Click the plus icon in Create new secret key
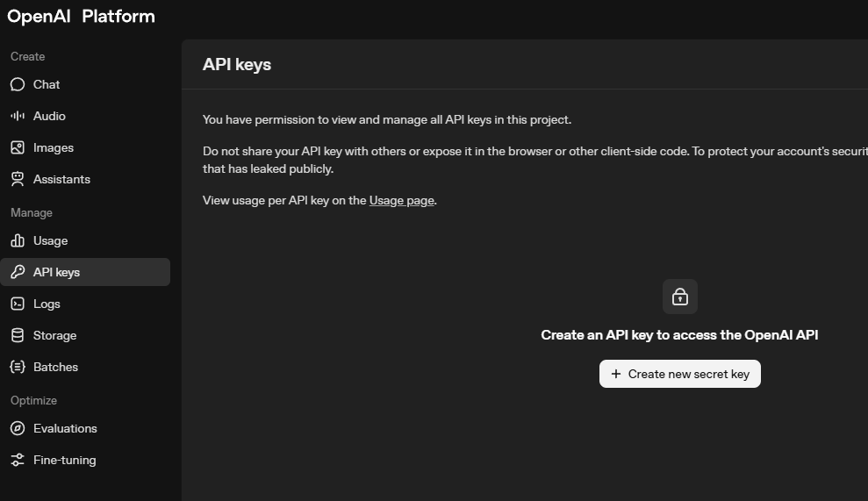Viewport: 868px width, 501px height. pos(615,375)
